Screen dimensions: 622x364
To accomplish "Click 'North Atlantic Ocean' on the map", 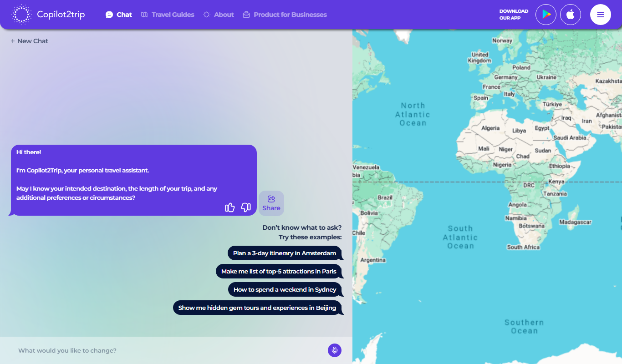I will tap(413, 114).
